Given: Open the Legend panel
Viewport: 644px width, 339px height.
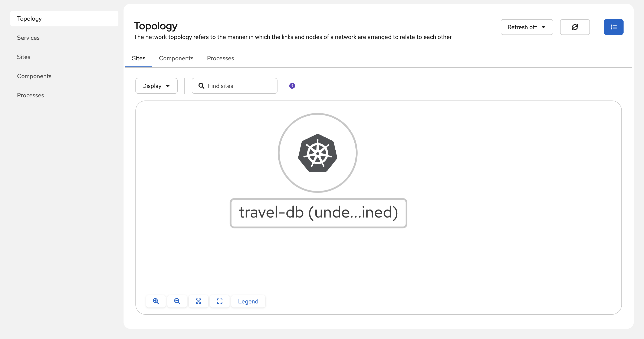Looking at the screenshot, I should [248, 301].
